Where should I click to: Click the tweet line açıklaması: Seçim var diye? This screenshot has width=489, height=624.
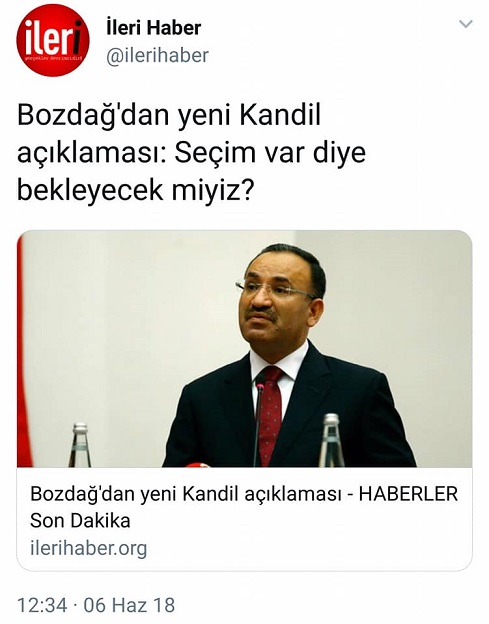tap(191, 153)
